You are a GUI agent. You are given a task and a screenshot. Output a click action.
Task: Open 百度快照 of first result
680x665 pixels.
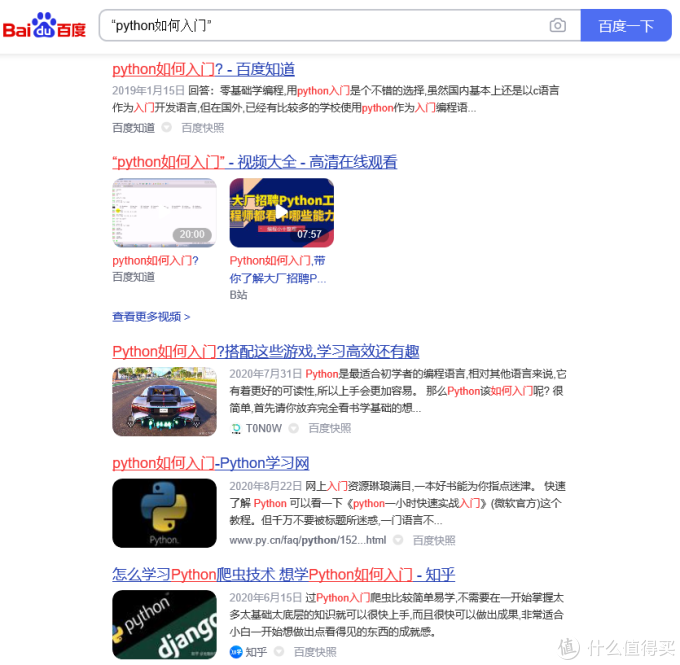click(203, 128)
